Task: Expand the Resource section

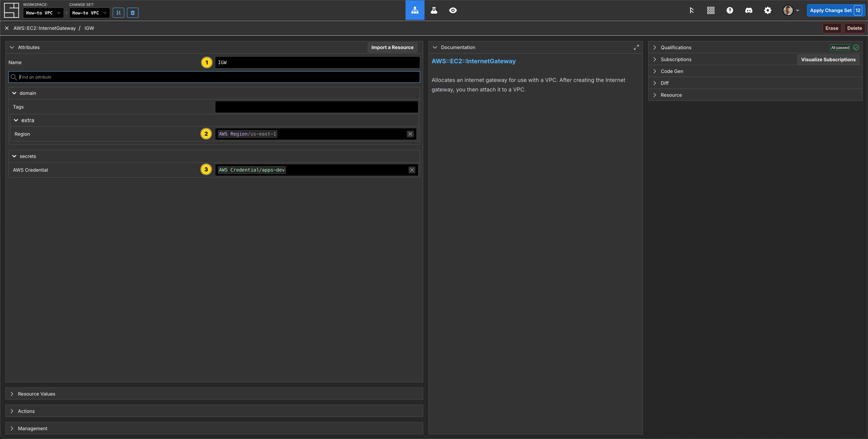Action: tap(655, 95)
